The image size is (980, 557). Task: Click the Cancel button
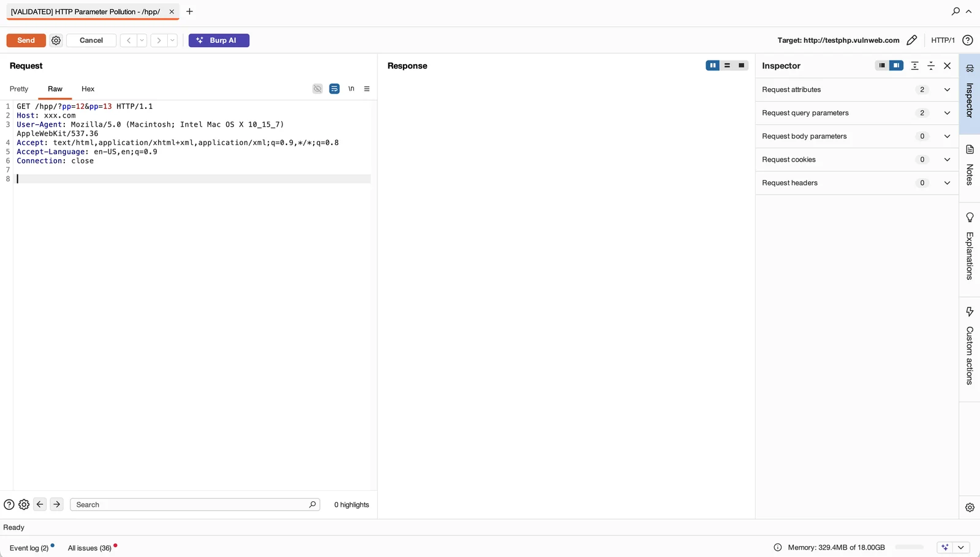pyautogui.click(x=91, y=40)
